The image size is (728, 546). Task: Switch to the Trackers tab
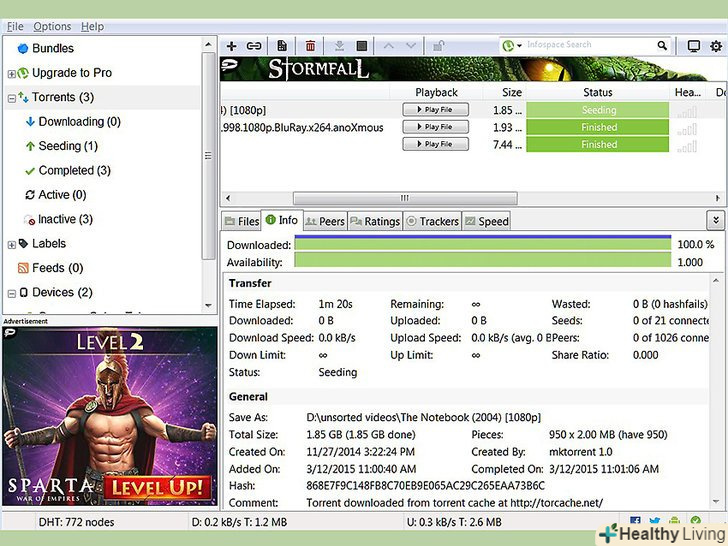(x=432, y=221)
